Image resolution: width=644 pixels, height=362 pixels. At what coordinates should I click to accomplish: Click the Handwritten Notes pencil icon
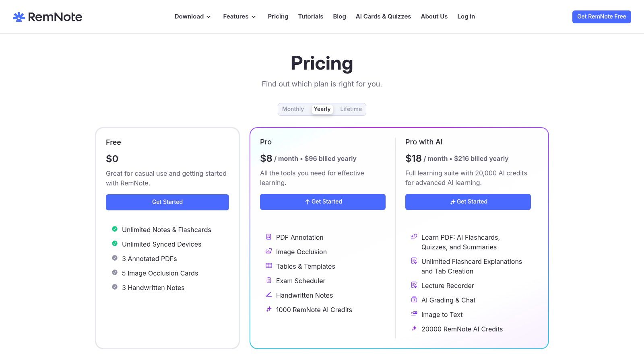click(x=269, y=295)
